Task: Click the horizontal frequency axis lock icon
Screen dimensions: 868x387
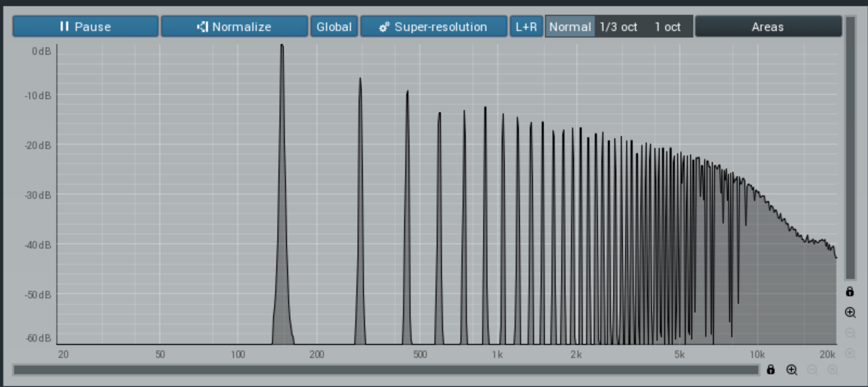Action: [770, 370]
